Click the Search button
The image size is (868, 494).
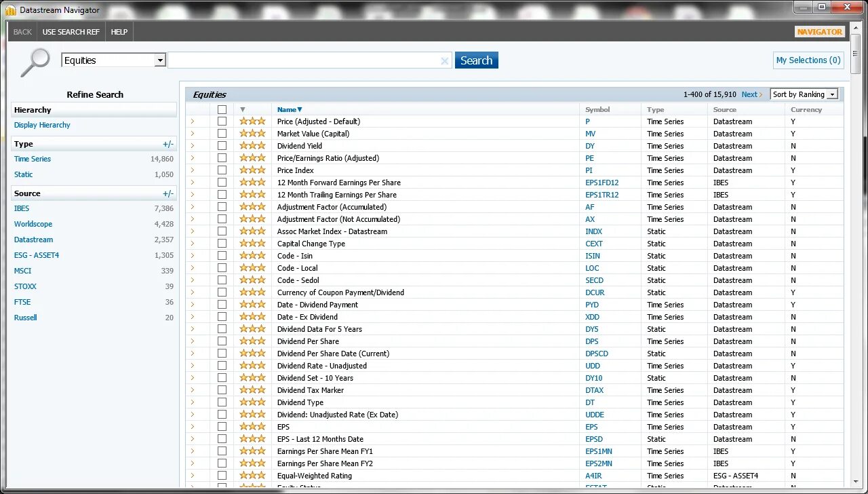click(x=476, y=60)
